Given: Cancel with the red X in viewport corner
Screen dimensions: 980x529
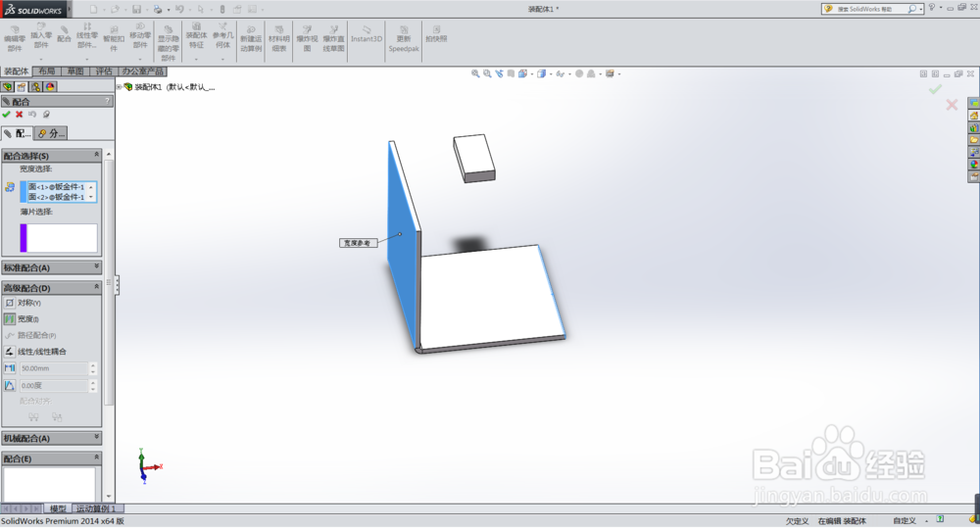Looking at the screenshot, I should pos(952,105).
